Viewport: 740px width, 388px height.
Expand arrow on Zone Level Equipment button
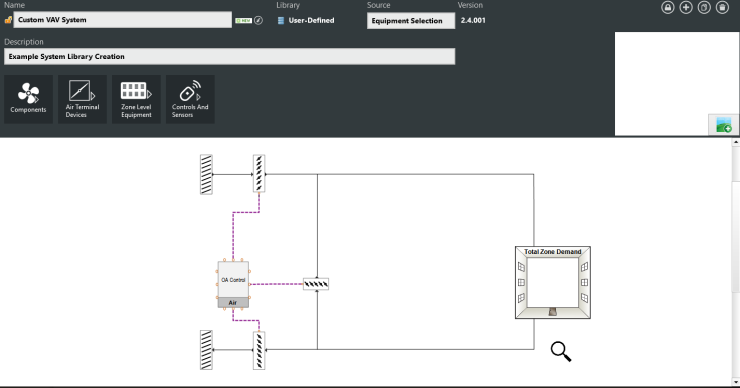(149, 94)
